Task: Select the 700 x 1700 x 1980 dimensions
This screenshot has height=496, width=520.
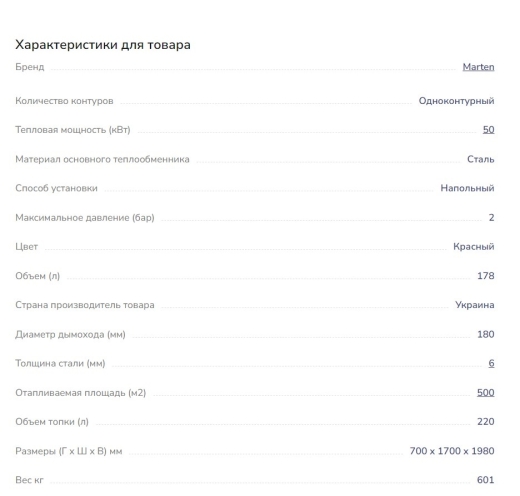Action: pyautogui.click(x=452, y=451)
